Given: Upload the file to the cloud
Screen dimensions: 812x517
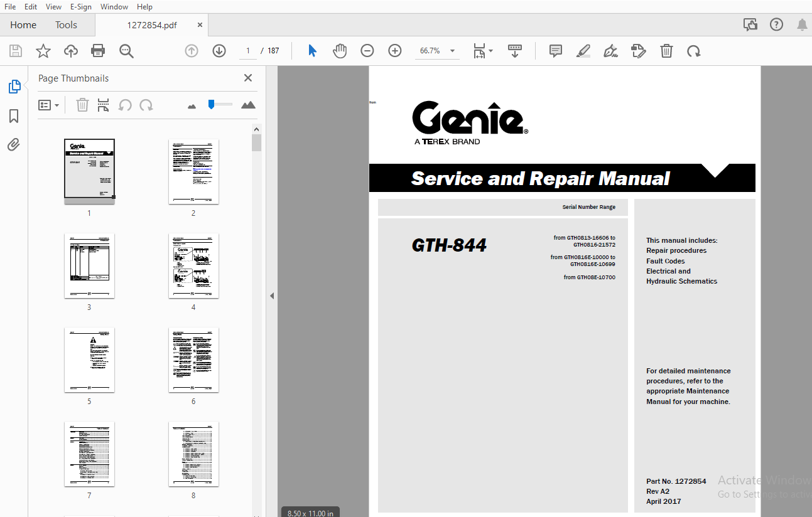Looking at the screenshot, I should pos(71,51).
